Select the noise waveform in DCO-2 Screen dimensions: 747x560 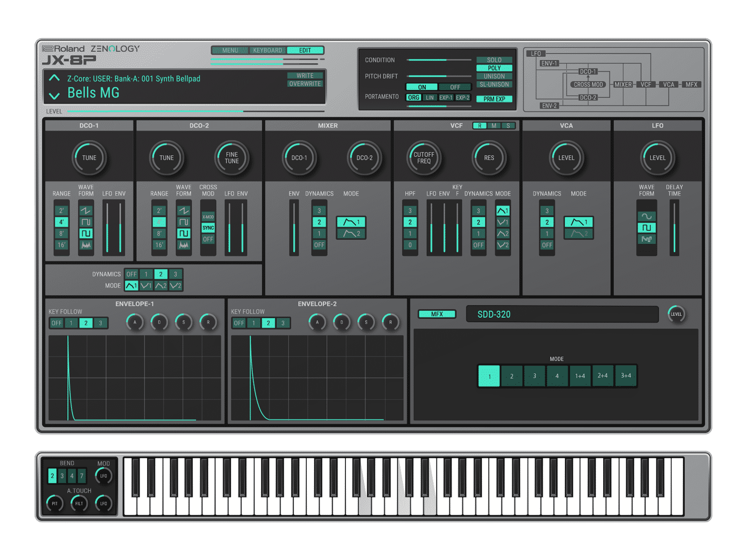tap(184, 245)
